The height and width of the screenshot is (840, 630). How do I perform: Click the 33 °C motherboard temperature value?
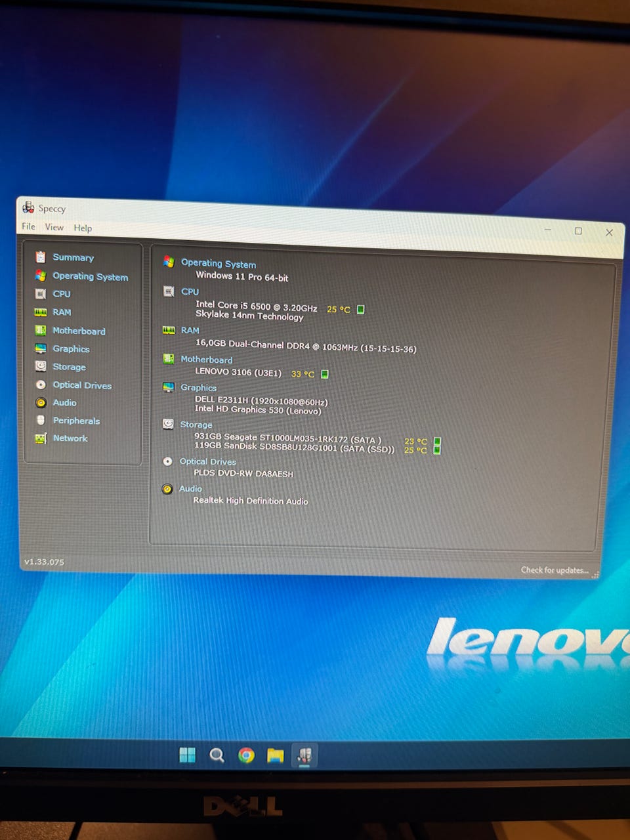click(303, 374)
